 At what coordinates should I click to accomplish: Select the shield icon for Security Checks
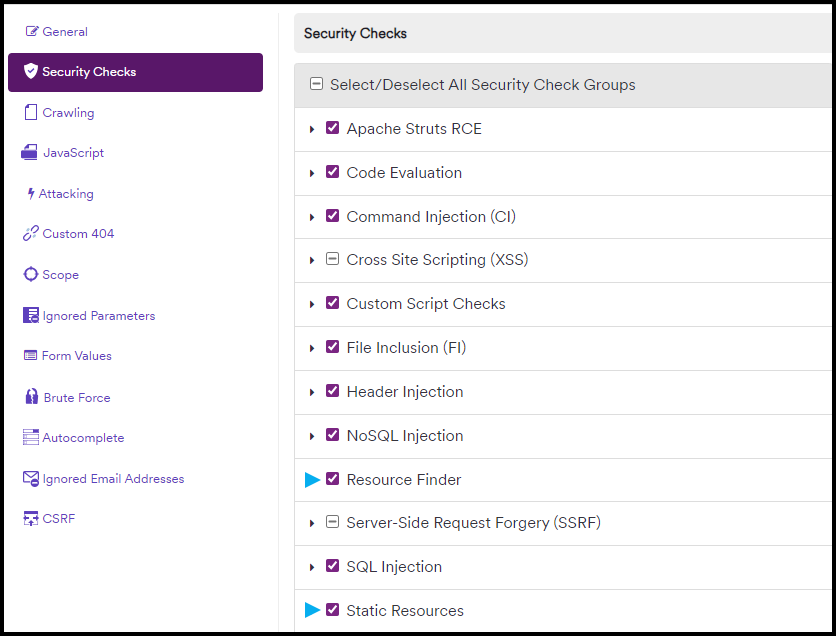click(32, 72)
